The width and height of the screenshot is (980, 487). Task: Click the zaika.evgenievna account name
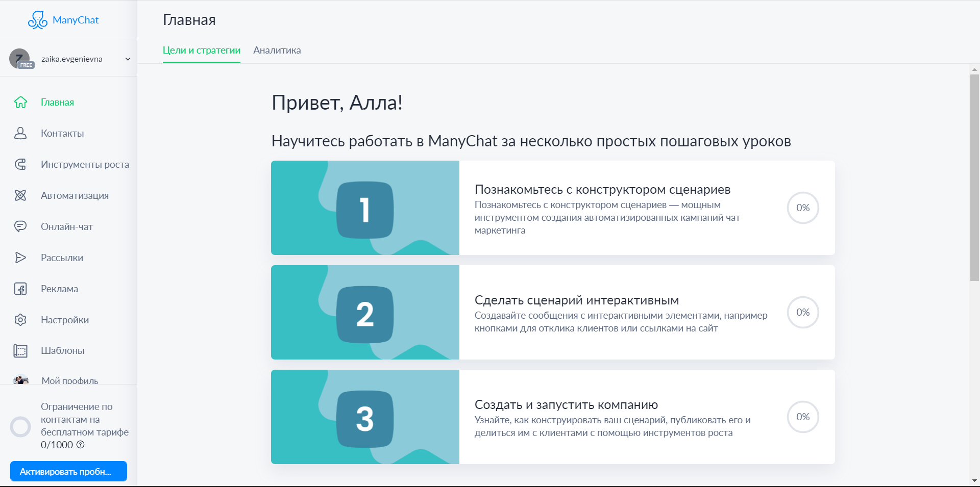click(72, 59)
